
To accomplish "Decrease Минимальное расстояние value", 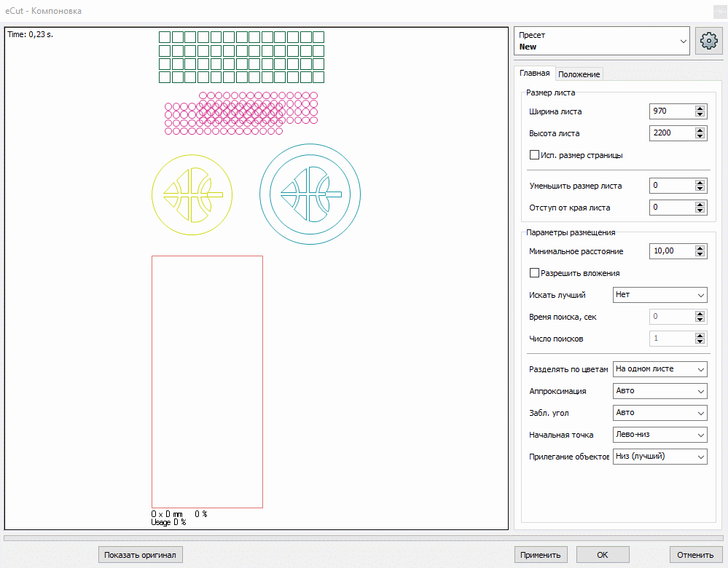I will tap(700, 254).
